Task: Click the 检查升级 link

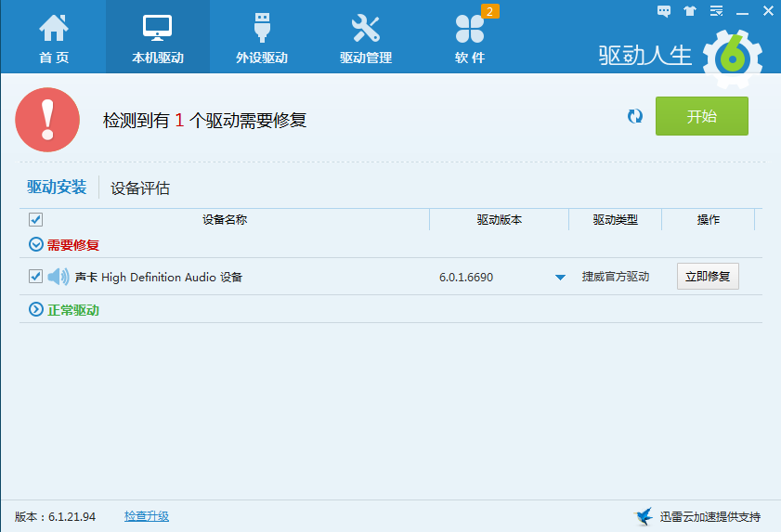Action: pyautogui.click(x=147, y=516)
